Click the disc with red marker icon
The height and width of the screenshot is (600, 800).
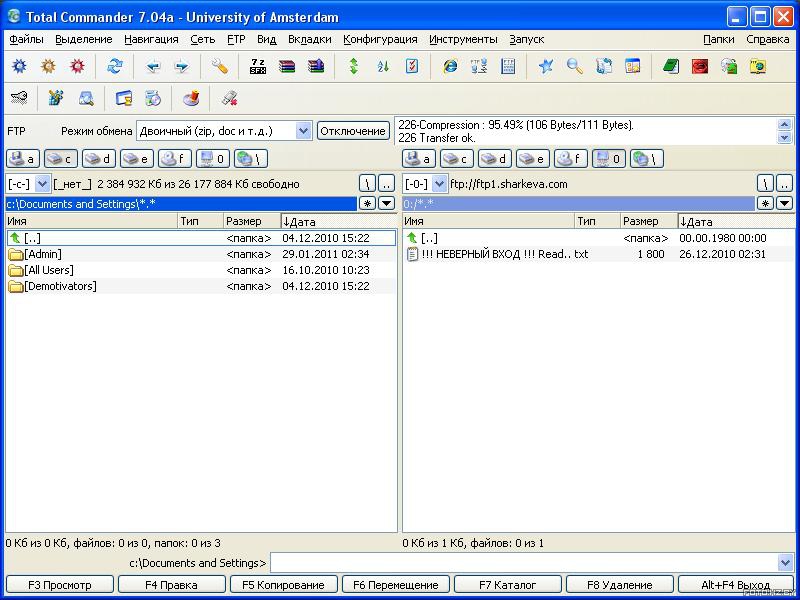tap(191, 98)
